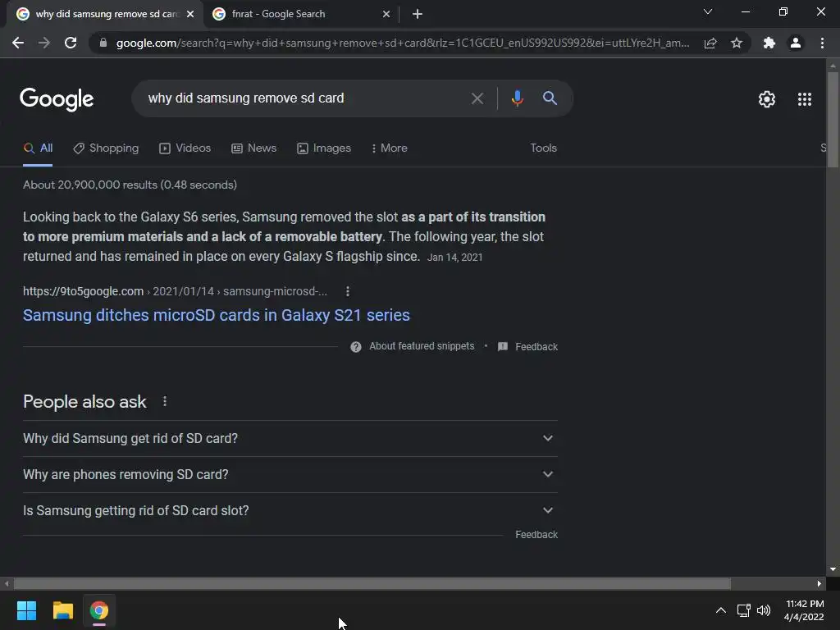Start voice search with the microphone icon
This screenshot has height=630, width=840.
click(517, 98)
